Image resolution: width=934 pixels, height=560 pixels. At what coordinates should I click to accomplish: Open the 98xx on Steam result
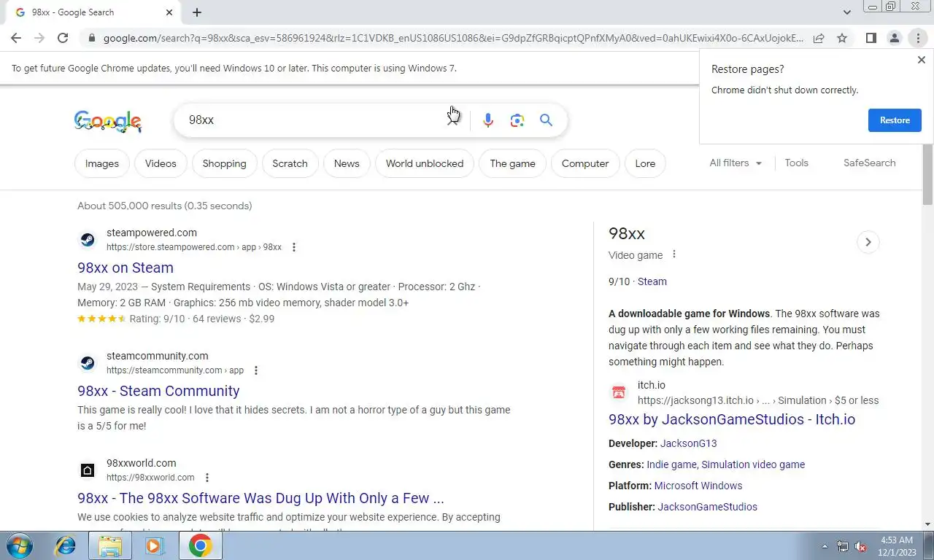[126, 268]
